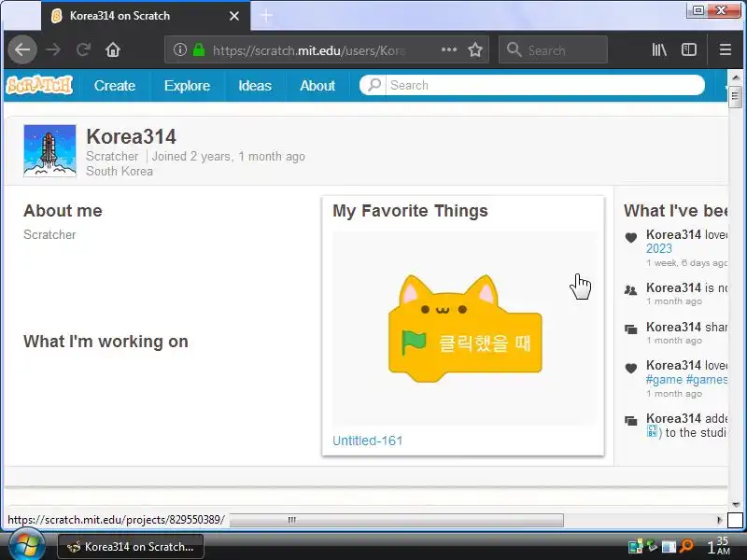Screen dimensions: 747x560
Task: Click the Scratch logo
Action: tap(39, 85)
